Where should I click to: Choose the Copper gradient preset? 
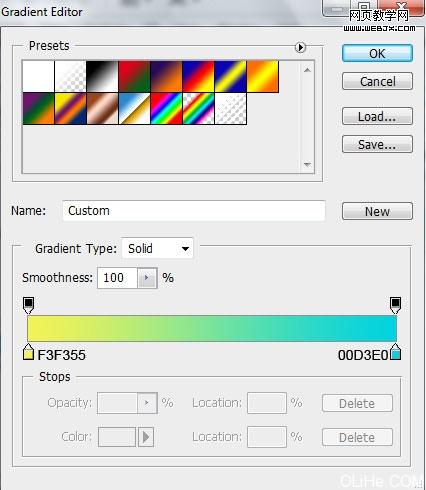[x=102, y=109]
